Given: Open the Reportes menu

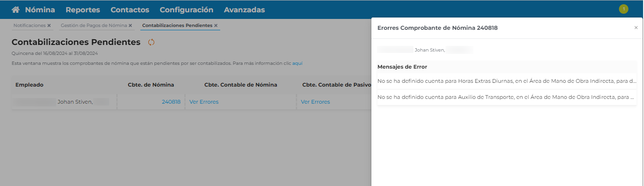Looking at the screenshot, I should coord(83,9).
